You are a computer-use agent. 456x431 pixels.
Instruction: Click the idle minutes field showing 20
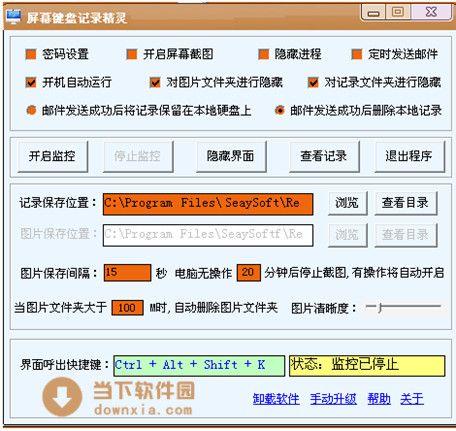[x=249, y=273]
